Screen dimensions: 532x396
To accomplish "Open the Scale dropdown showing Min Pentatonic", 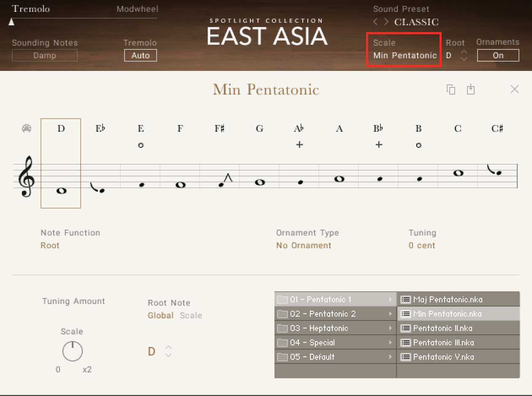I will tap(404, 55).
